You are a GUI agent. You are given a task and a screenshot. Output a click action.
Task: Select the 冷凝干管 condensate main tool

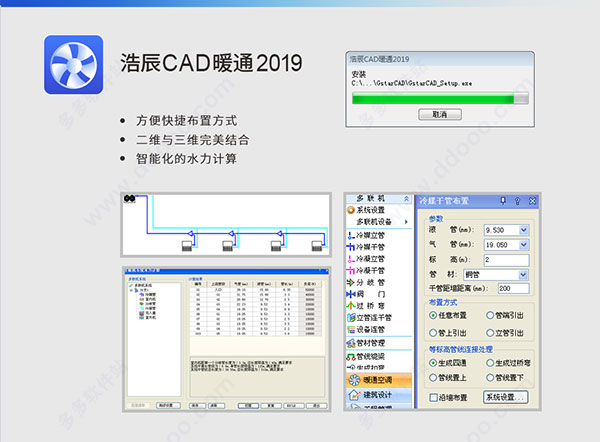(366, 271)
